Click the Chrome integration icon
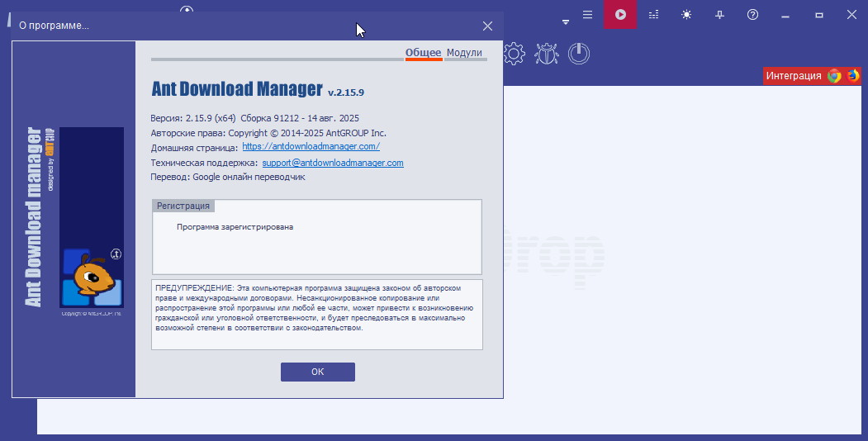 (834, 76)
